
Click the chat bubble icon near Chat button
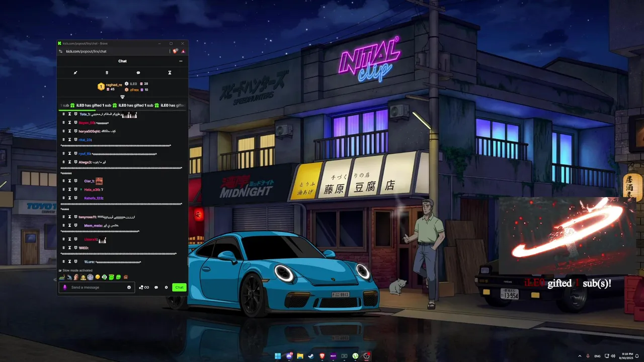point(156,287)
